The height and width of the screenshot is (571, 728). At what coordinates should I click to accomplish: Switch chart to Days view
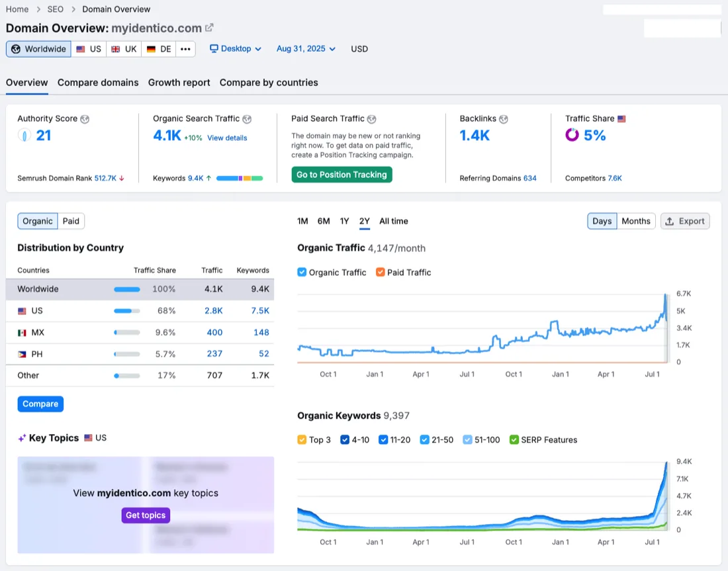click(602, 221)
